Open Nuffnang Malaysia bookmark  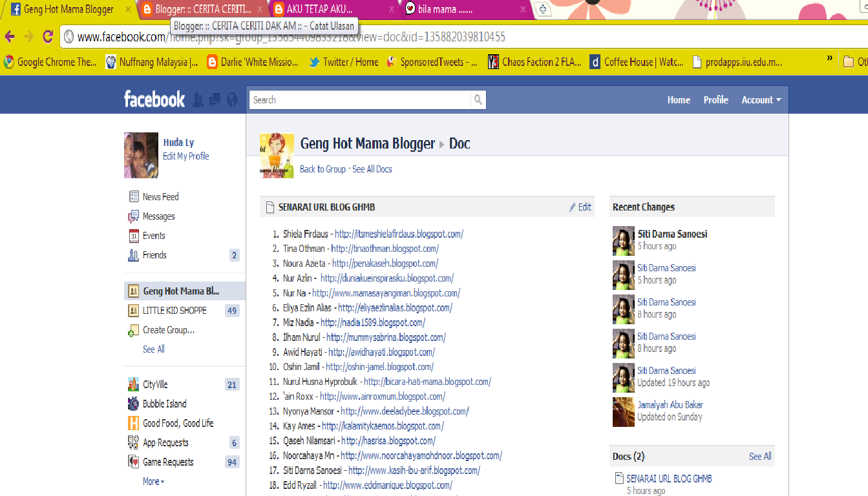152,62
